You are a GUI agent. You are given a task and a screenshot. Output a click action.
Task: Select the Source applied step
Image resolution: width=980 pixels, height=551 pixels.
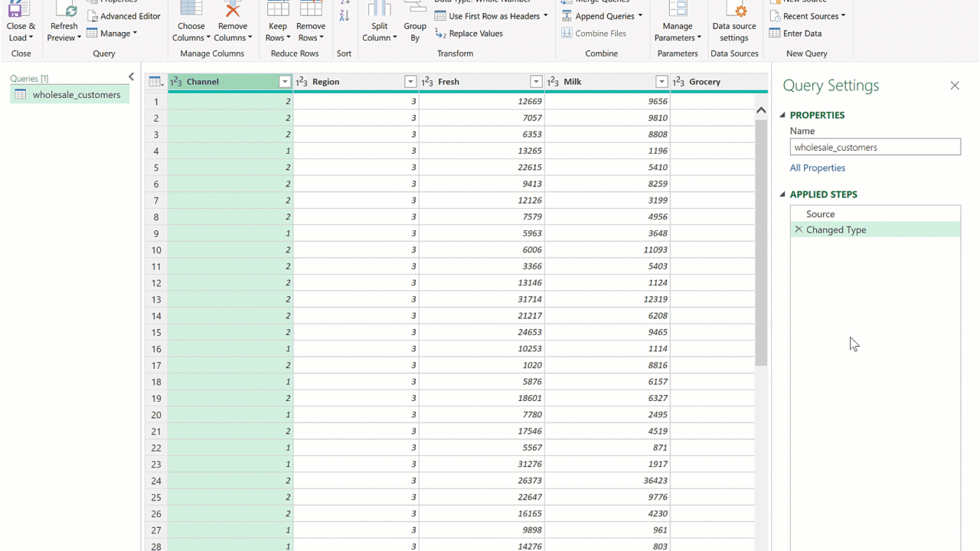(x=820, y=214)
